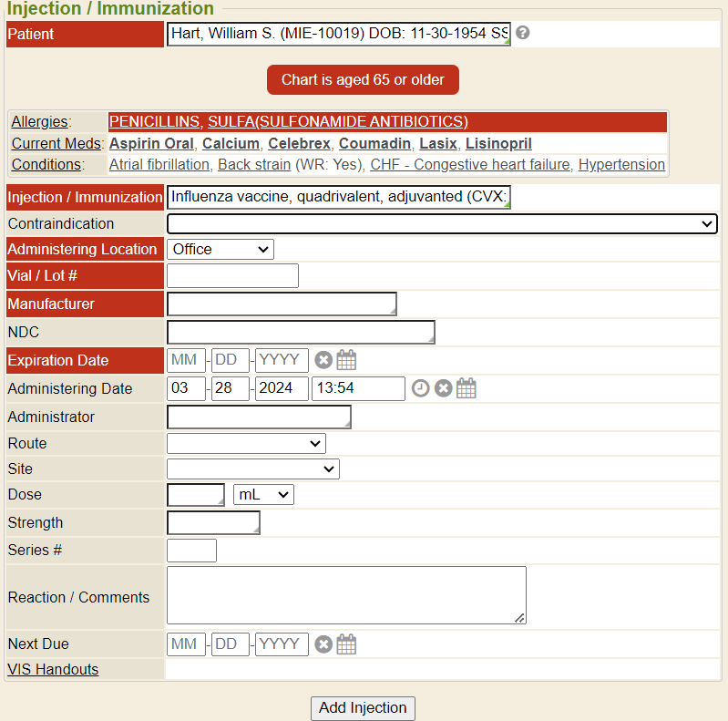728x721 pixels.
Task: Open the Next Due calendar picker
Action: pyautogui.click(x=346, y=644)
